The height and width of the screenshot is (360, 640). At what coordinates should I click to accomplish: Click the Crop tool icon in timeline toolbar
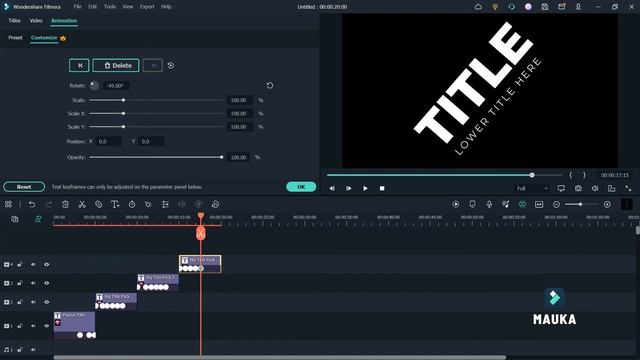(98, 204)
